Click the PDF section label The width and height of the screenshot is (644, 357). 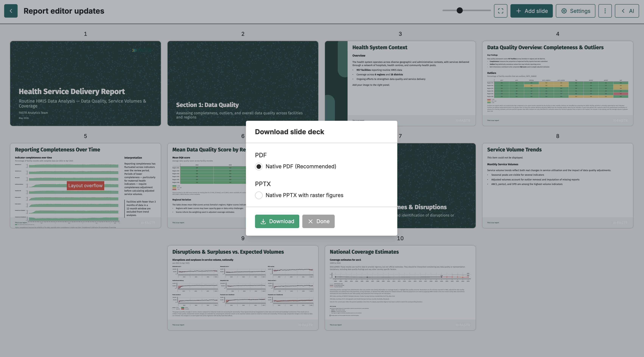[261, 155]
